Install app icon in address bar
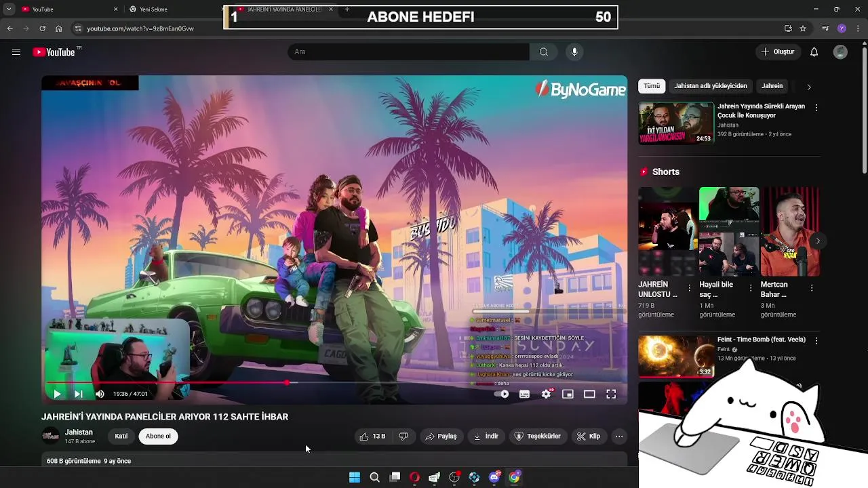This screenshot has height=488, width=868. (788, 28)
